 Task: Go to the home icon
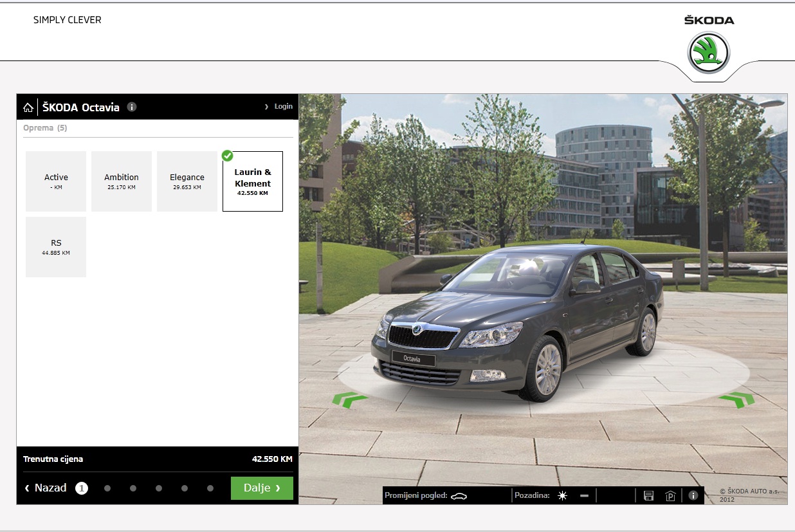28,107
